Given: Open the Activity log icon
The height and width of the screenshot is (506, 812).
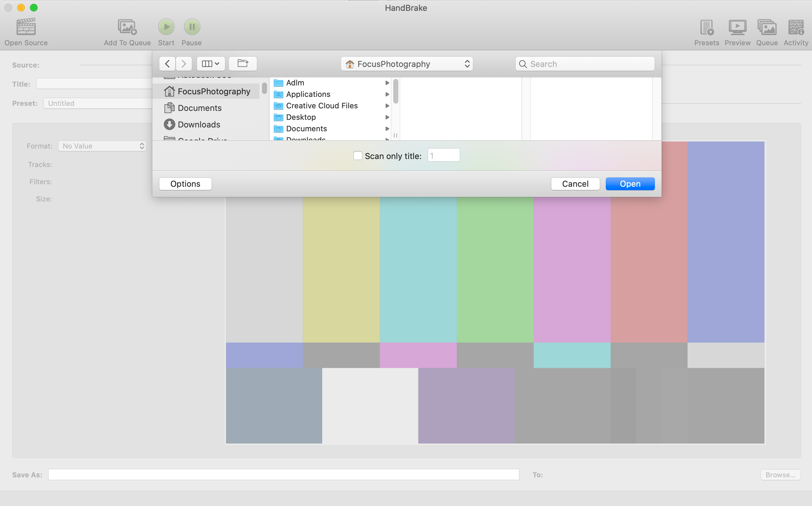Looking at the screenshot, I should [x=796, y=27].
